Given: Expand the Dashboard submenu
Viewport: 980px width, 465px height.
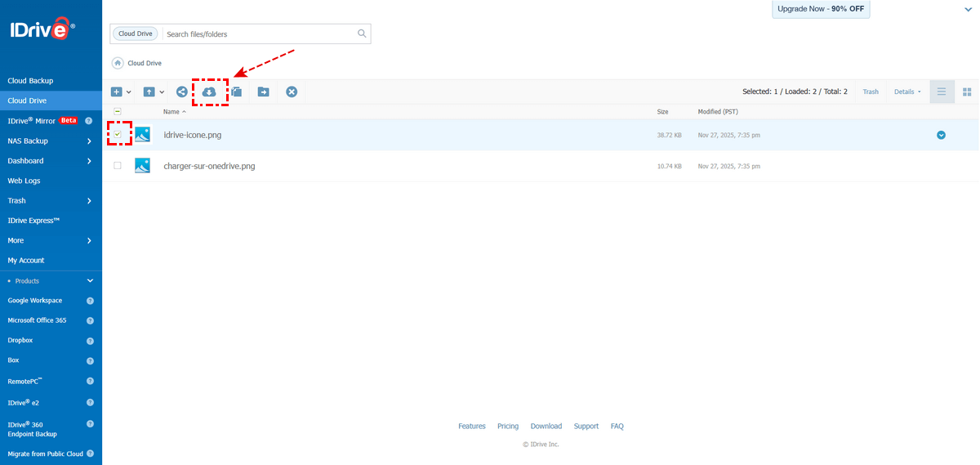Looking at the screenshot, I should coord(89,161).
